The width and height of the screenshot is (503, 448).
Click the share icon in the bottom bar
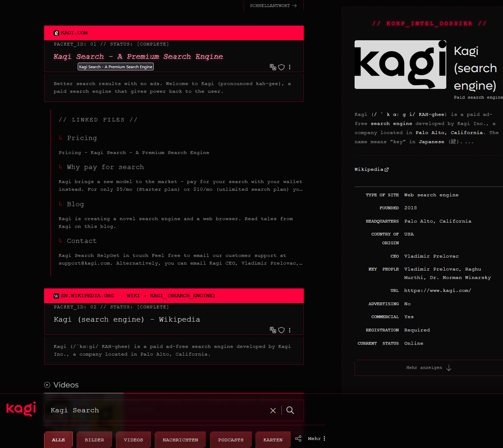pyautogui.click(x=298, y=438)
